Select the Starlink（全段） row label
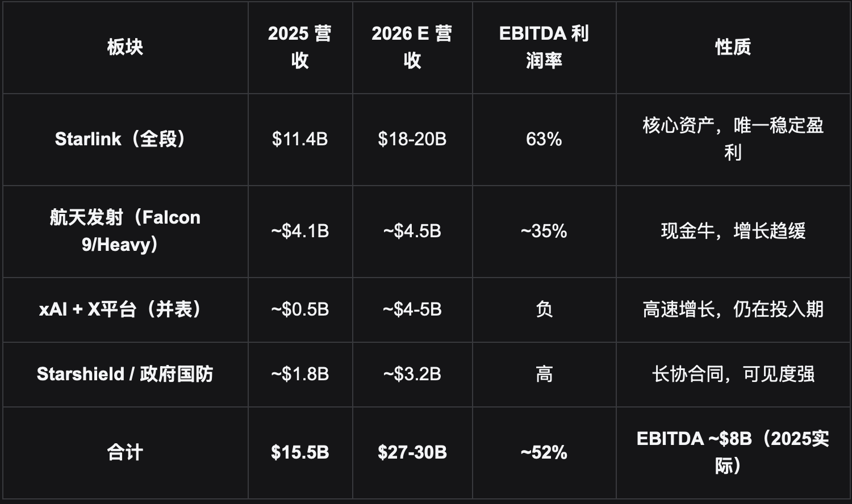This screenshot has height=504, width=852. [x=125, y=139]
